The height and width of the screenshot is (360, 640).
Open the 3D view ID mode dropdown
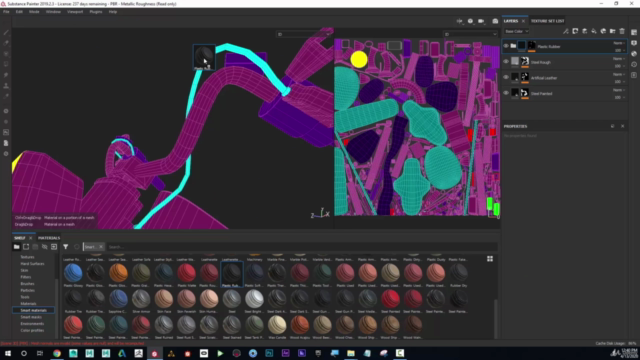304,34
